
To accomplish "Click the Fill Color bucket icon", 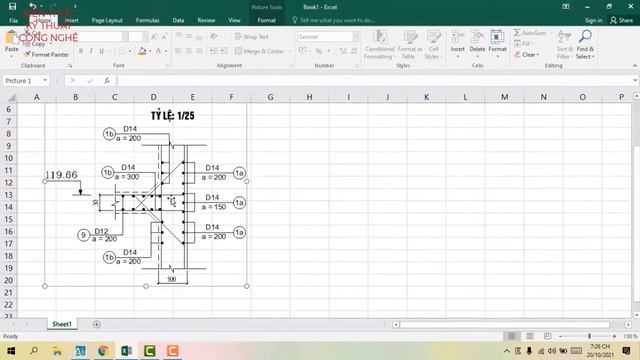I will click(142, 51).
